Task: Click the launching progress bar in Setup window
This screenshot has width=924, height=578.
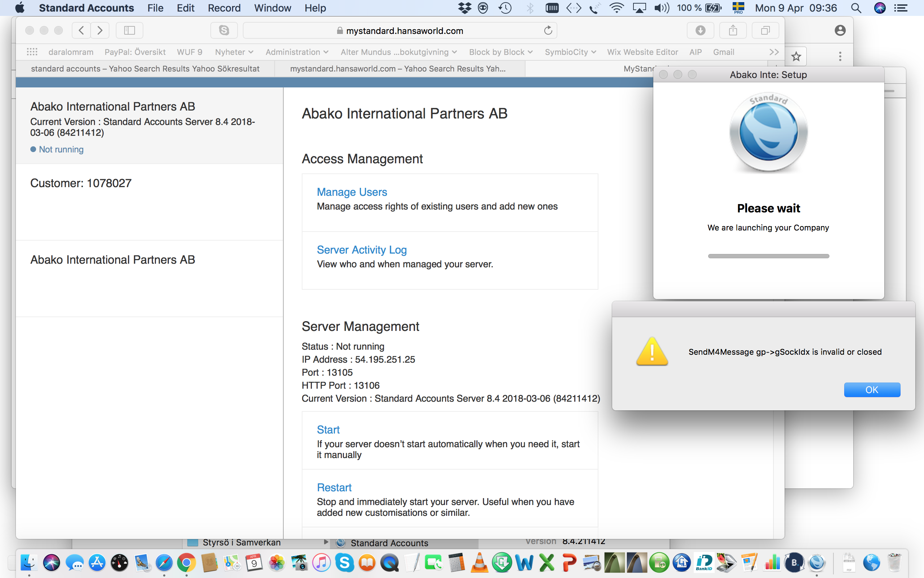Action: coord(768,256)
